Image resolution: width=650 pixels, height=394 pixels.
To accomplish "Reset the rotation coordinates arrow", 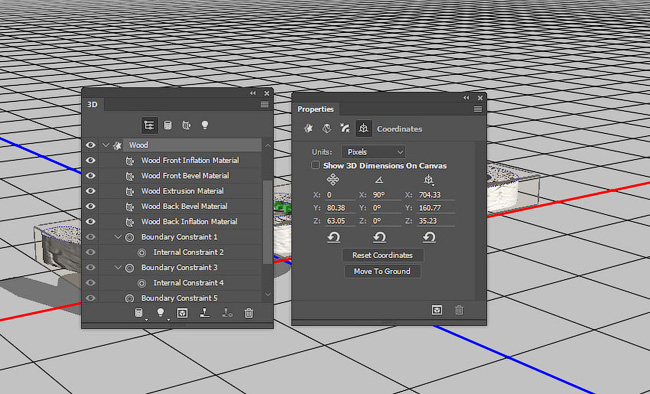I will pyautogui.click(x=379, y=238).
